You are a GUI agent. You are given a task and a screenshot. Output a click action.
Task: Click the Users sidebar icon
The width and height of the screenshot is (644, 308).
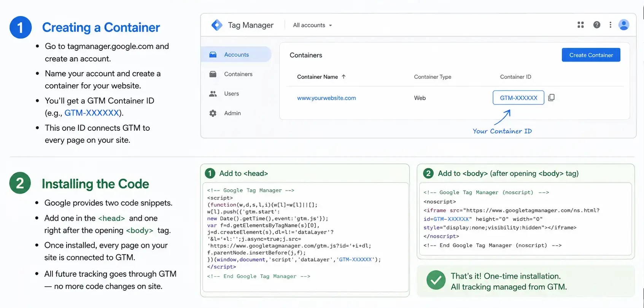coord(213,94)
